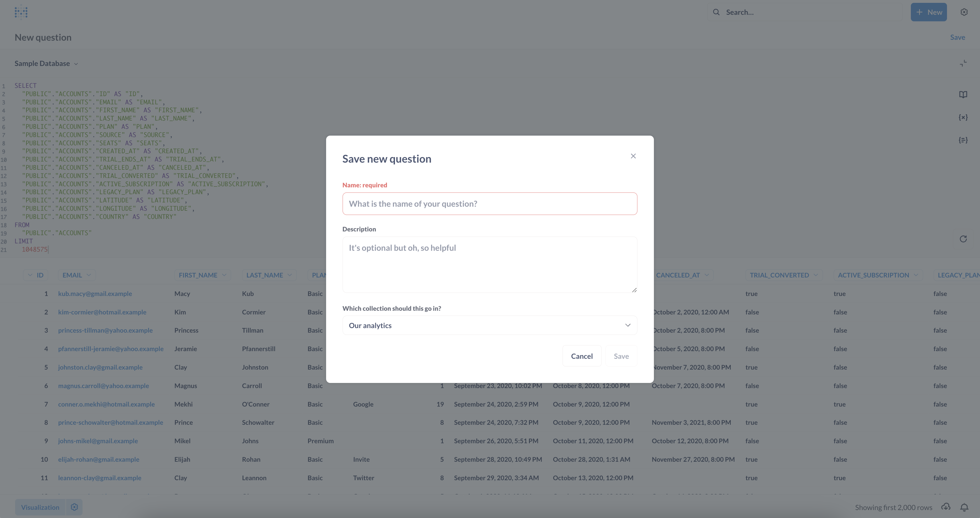Click the LIMIT value 1048575 in editor

[x=35, y=250]
